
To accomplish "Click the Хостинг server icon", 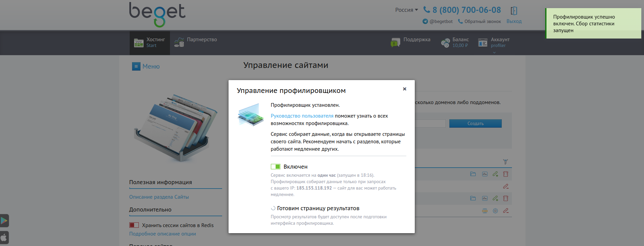I will 139,43.
